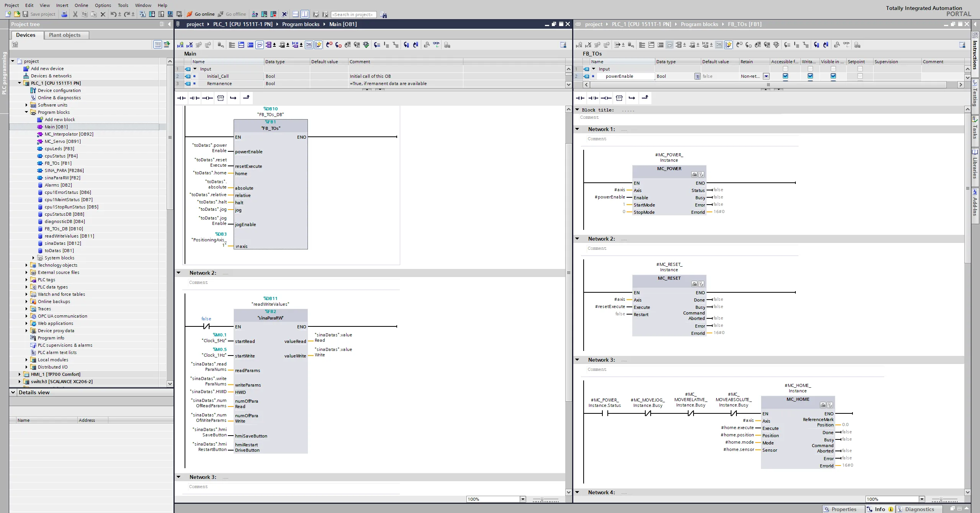Click the Accessible devices icon
The image size is (980, 513).
(255, 14)
